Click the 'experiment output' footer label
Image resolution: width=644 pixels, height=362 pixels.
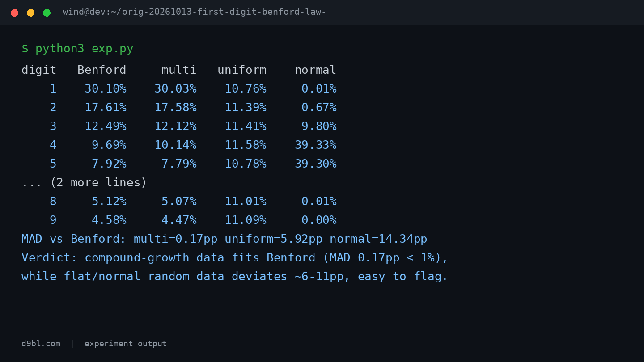click(x=125, y=344)
